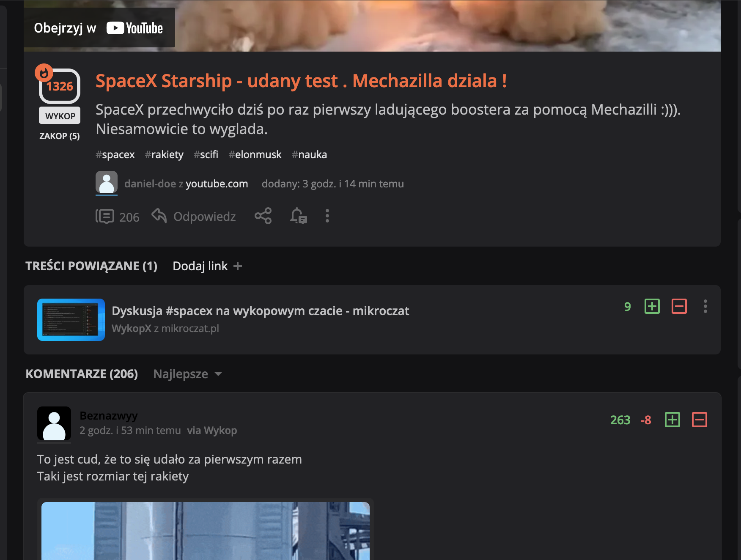The width and height of the screenshot is (741, 560).
Task: Open the three-dot menu of the related link
Action: 705,306
